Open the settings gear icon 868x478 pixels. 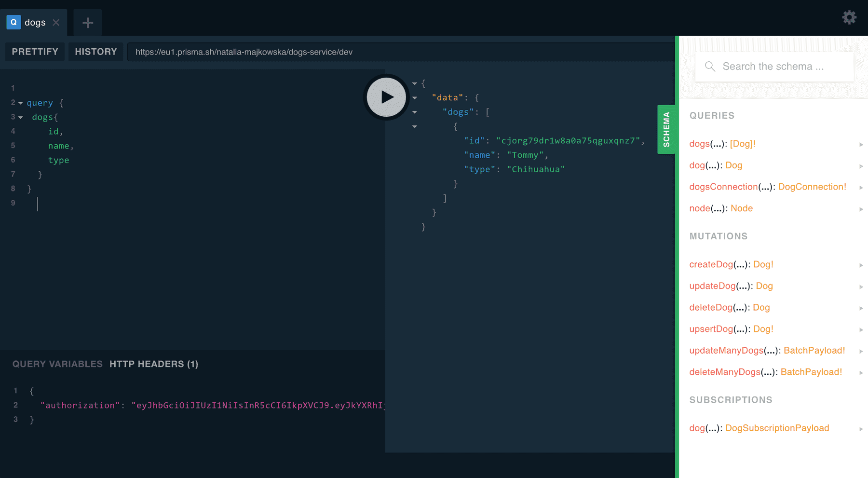point(849,17)
